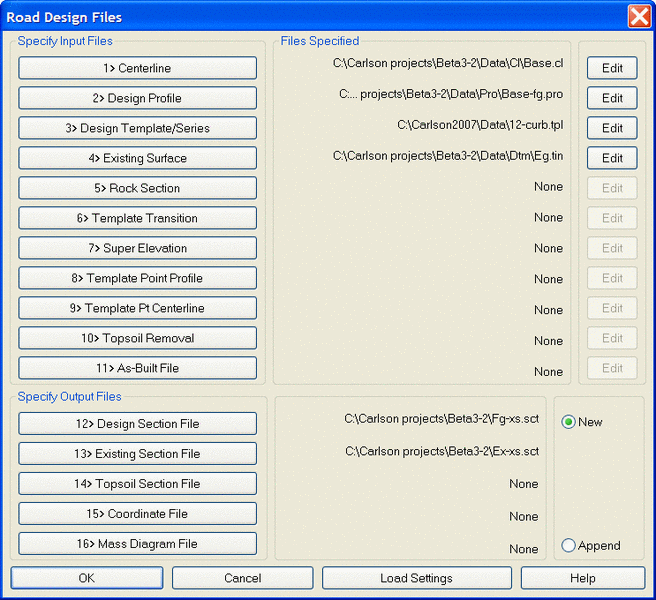Select the 3> Design Template/Series button
The height and width of the screenshot is (600, 656).
click(x=137, y=128)
